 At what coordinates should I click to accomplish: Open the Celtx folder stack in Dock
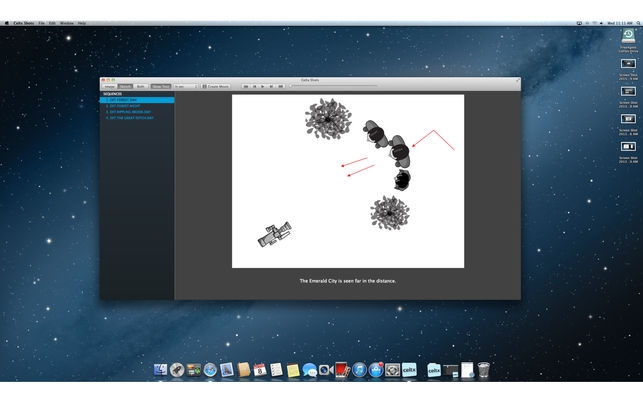434,370
